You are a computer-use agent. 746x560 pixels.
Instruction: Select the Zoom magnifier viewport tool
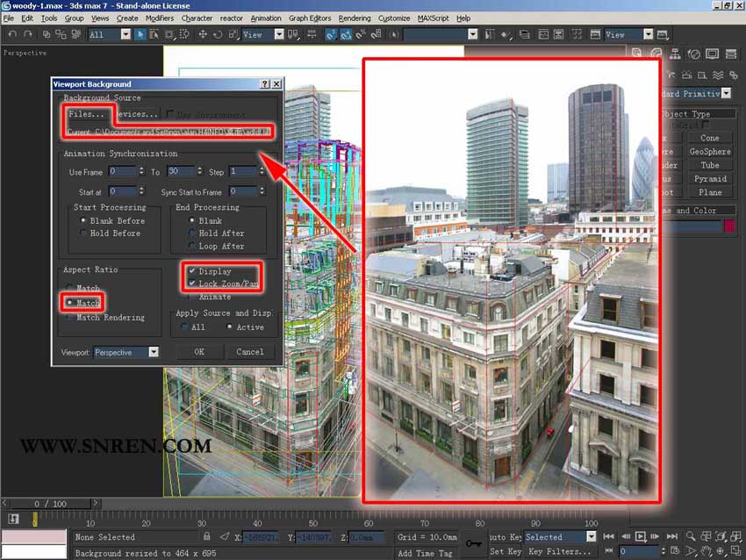692,536
